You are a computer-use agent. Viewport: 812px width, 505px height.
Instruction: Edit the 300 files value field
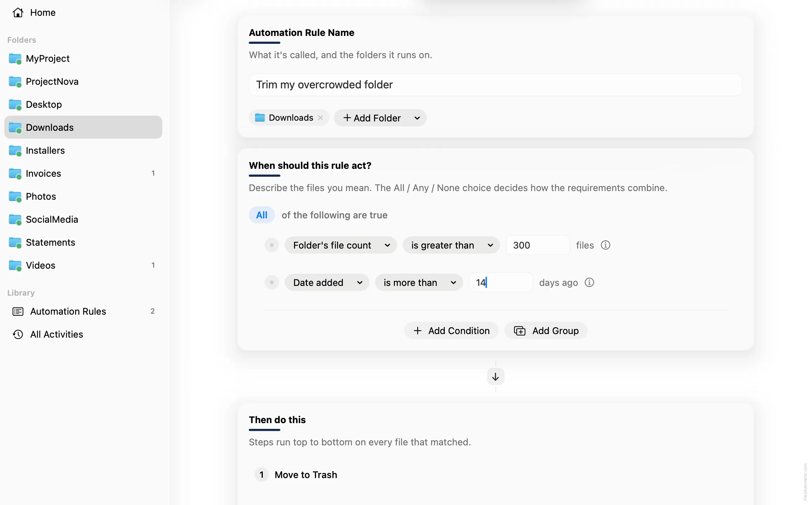tap(538, 245)
